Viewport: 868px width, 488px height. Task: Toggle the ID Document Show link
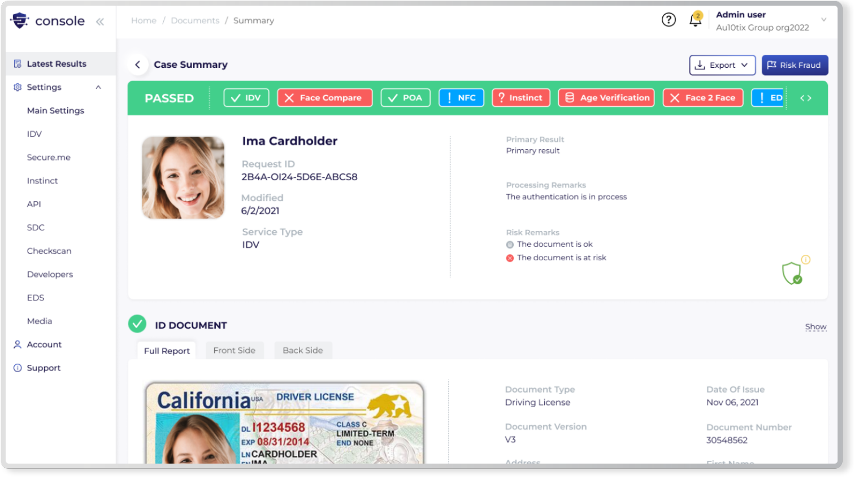pyautogui.click(x=815, y=326)
